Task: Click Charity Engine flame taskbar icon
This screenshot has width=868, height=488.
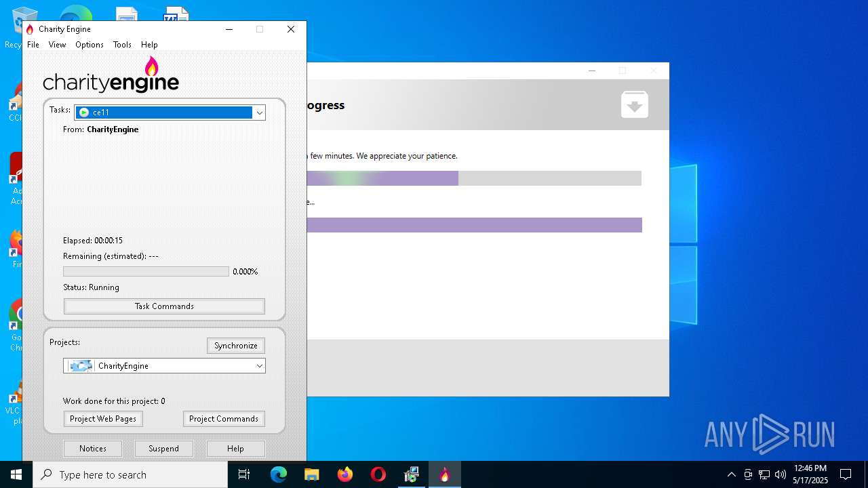Action: [x=445, y=474]
